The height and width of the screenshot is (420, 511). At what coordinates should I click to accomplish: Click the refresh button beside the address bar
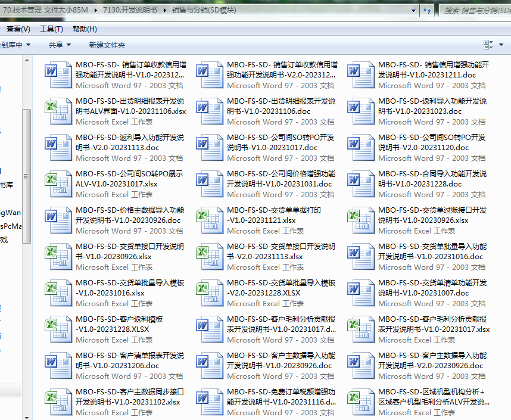[x=427, y=10]
